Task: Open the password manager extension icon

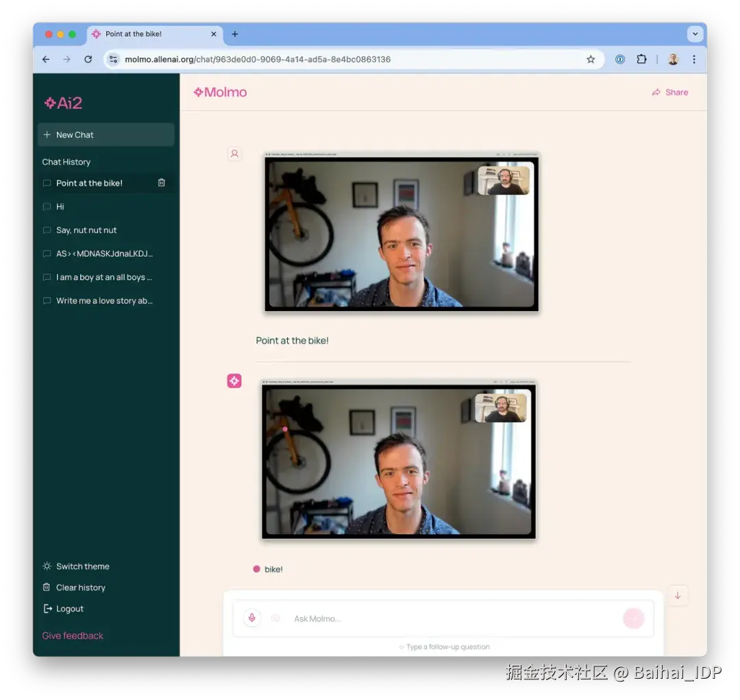Action: (620, 60)
